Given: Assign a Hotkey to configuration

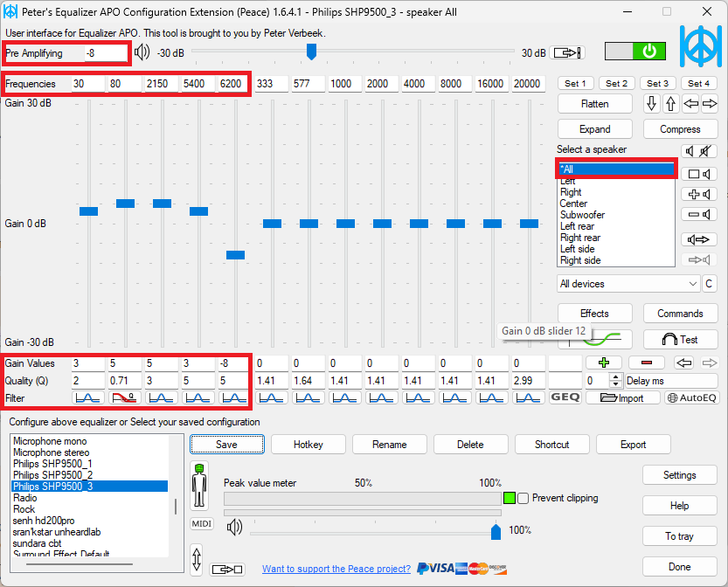Looking at the screenshot, I should 308,444.
